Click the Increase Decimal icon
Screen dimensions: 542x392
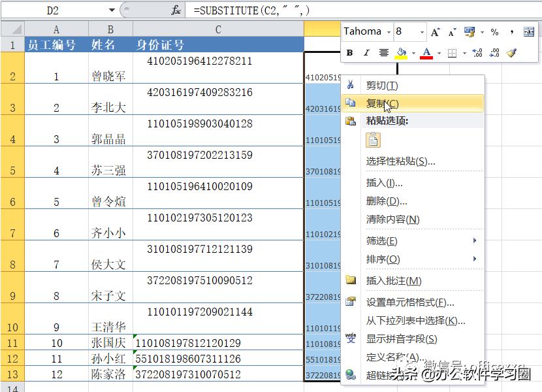[x=477, y=51]
